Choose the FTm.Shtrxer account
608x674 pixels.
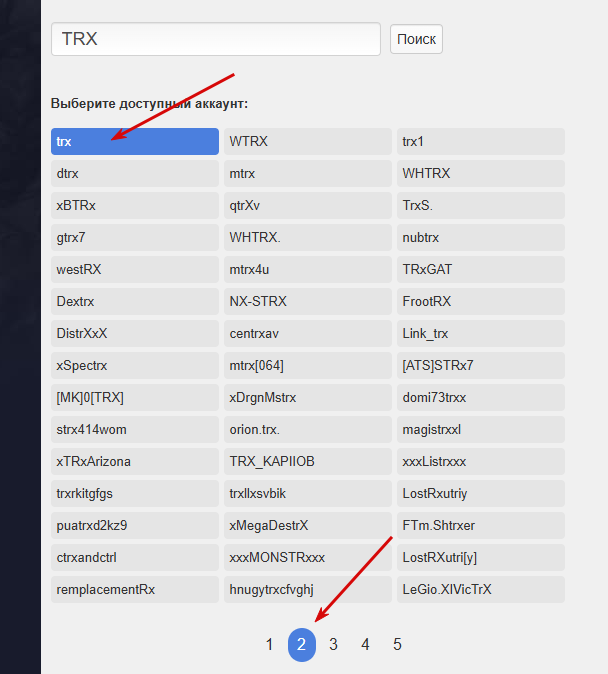tap(481, 526)
